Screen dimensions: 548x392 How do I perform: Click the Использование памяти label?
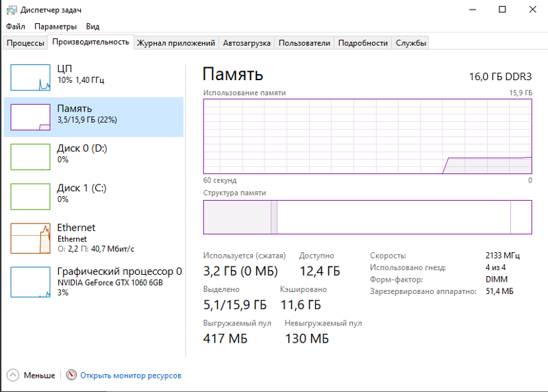245,93
